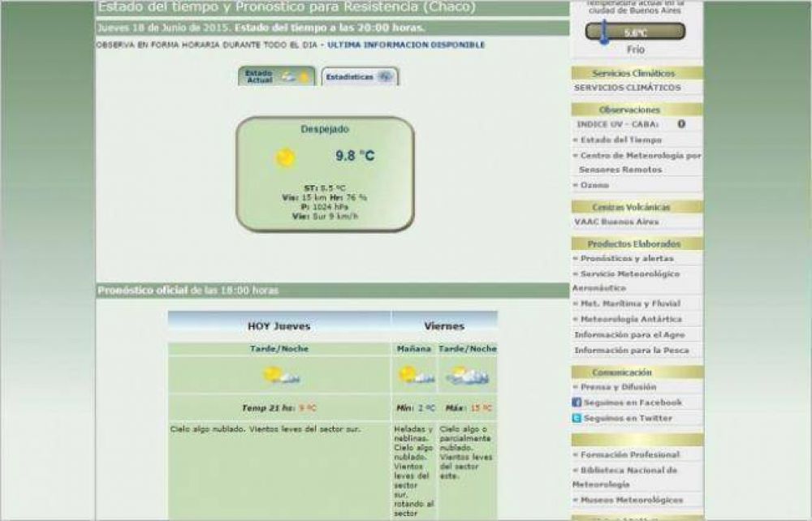Click the 9.8 °C temperature reading
The image size is (812, 521).
[355, 156]
